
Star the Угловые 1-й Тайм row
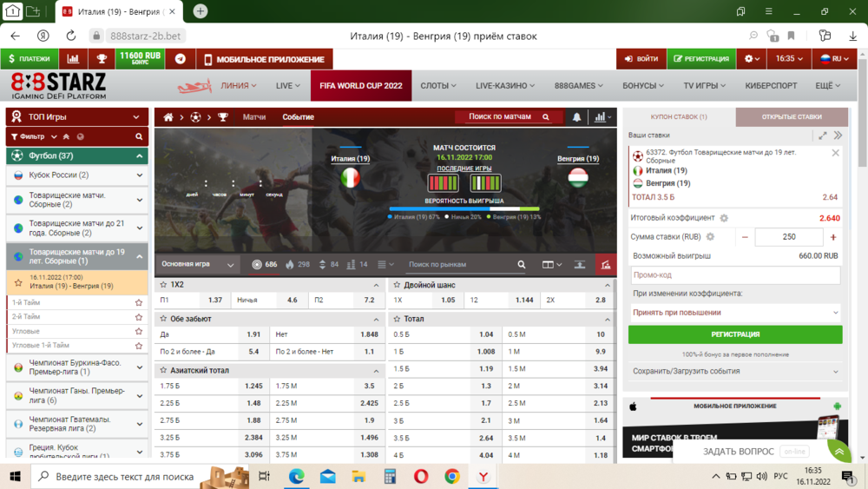(x=139, y=346)
